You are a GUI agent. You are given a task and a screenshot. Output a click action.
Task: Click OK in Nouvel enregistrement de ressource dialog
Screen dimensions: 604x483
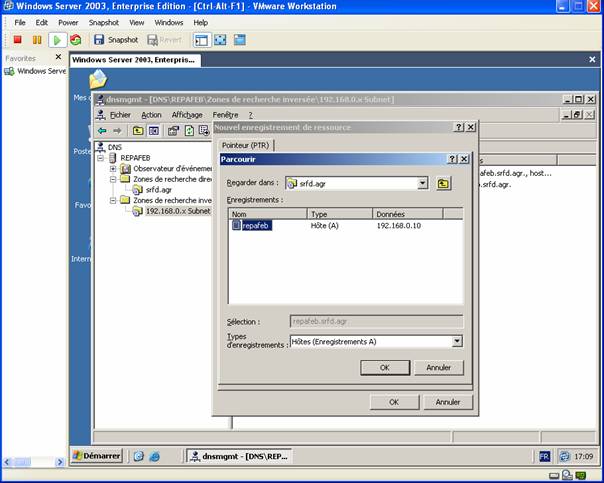[394, 402]
